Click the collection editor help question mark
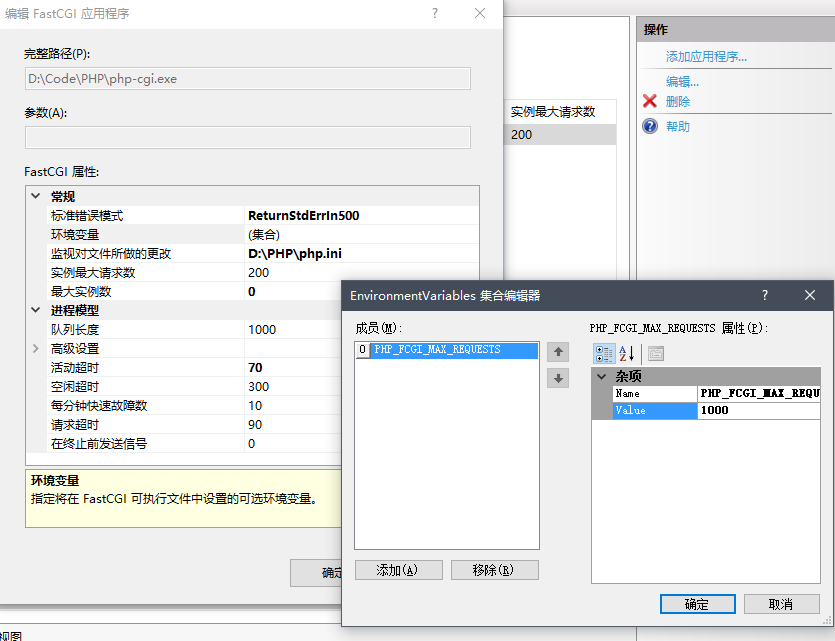The height and width of the screenshot is (641, 835). point(765,295)
